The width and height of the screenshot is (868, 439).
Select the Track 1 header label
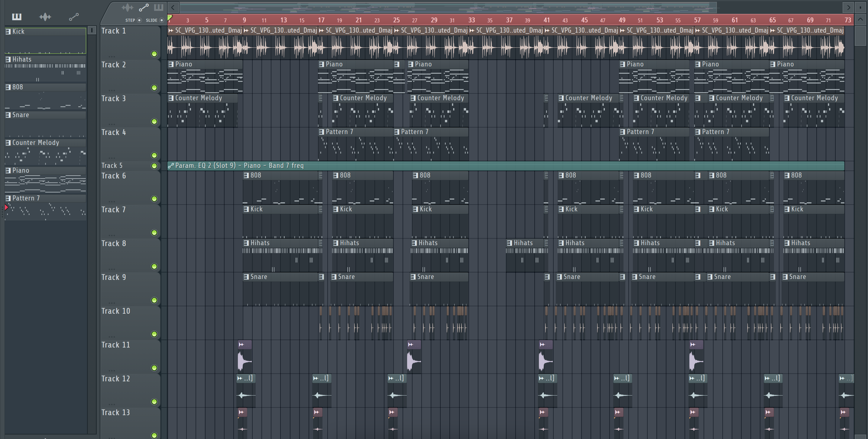pyautogui.click(x=114, y=31)
